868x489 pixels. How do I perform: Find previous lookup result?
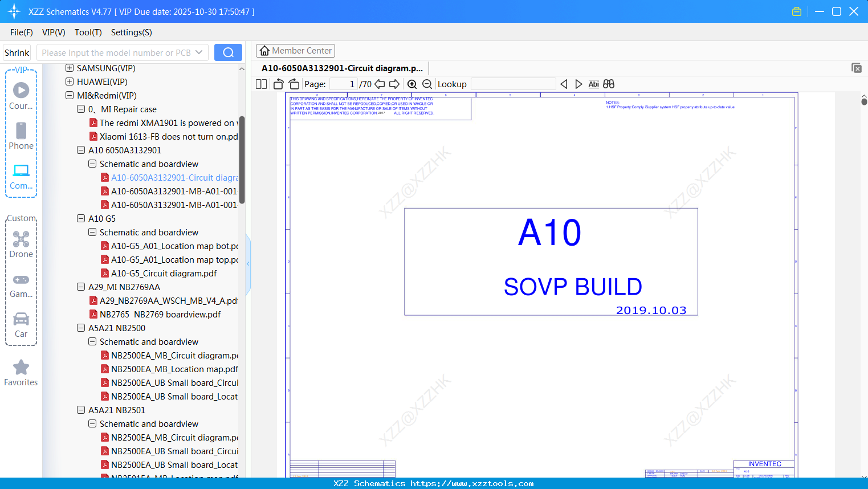tap(564, 84)
